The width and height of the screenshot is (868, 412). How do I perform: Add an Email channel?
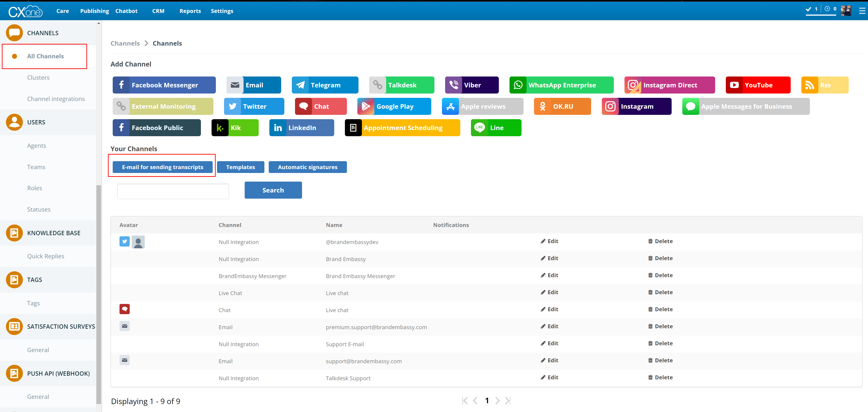254,85
